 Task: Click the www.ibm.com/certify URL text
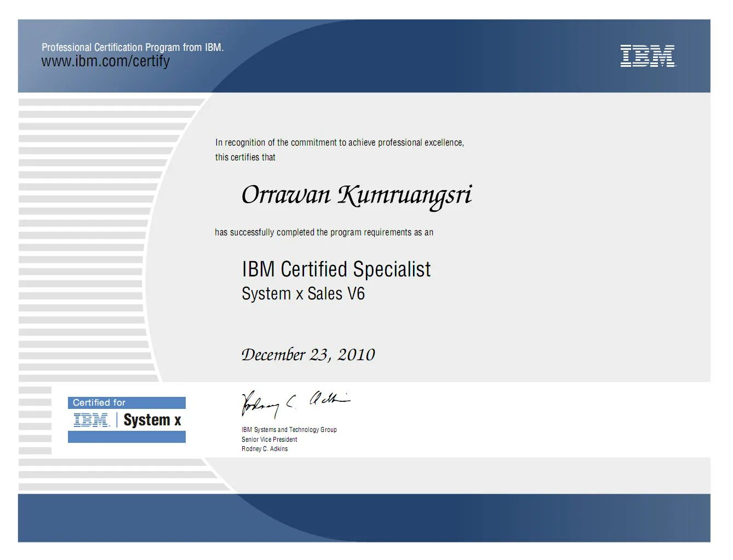(x=106, y=62)
